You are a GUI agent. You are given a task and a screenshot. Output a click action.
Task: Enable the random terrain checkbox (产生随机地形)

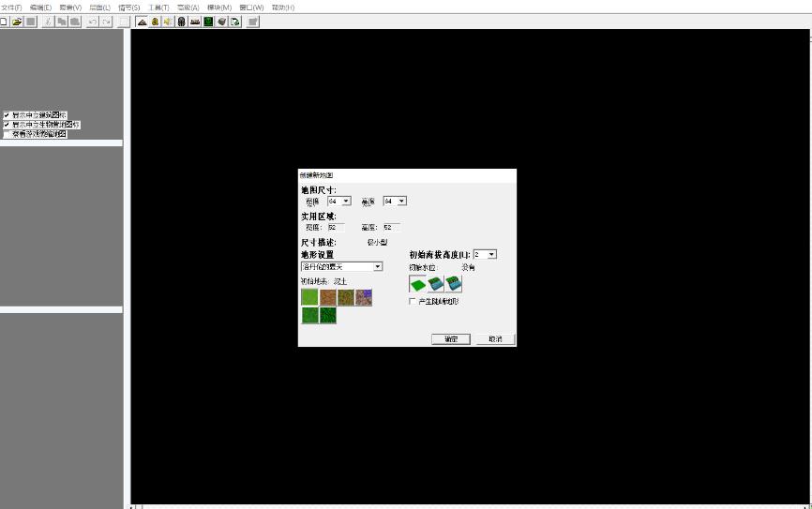click(413, 302)
